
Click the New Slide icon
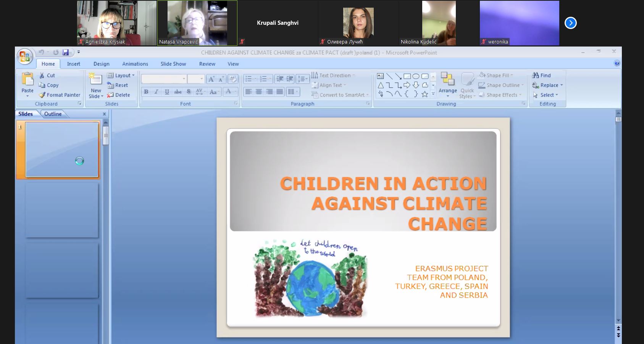pyautogui.click(x=95, y=79)
